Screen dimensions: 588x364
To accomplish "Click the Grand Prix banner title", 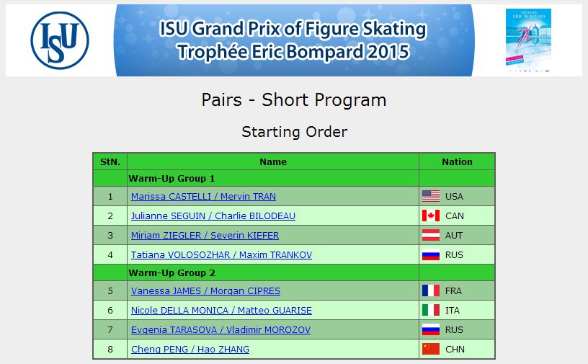I will pyautogui.click(x=293, y=40).
